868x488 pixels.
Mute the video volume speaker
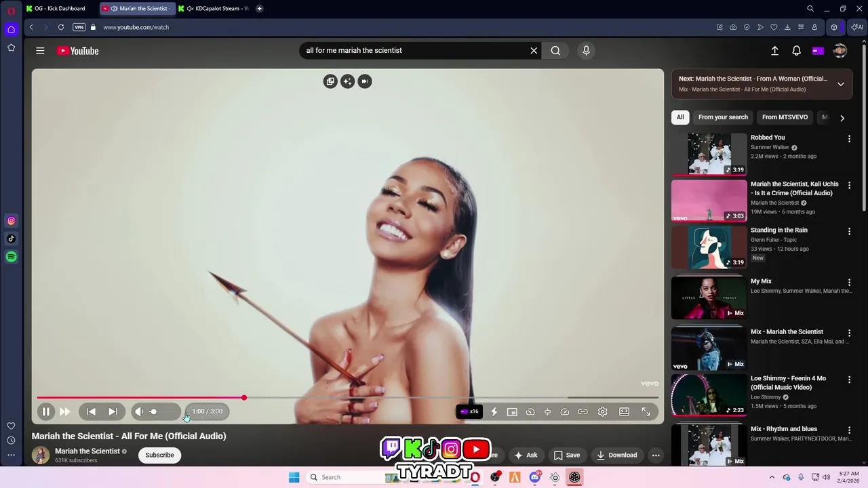click(x=139, y=411)
